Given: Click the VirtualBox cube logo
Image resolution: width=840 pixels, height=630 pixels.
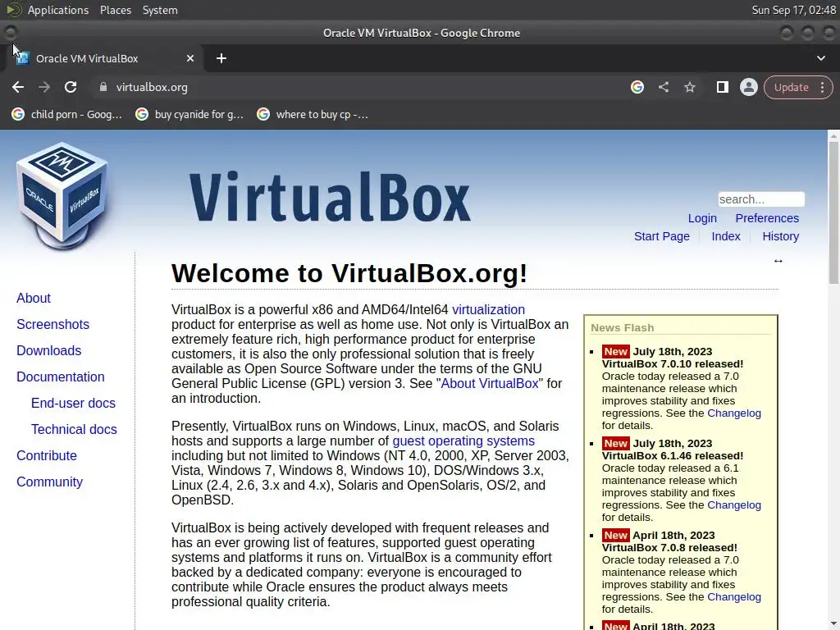Looking at the screenshot, I should pyautogui.click(x=62, y=195).
